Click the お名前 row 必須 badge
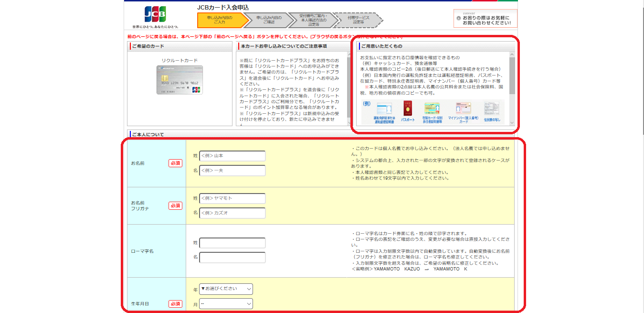The height and width of the screenshot is (313, 644). tap(175, 163)
